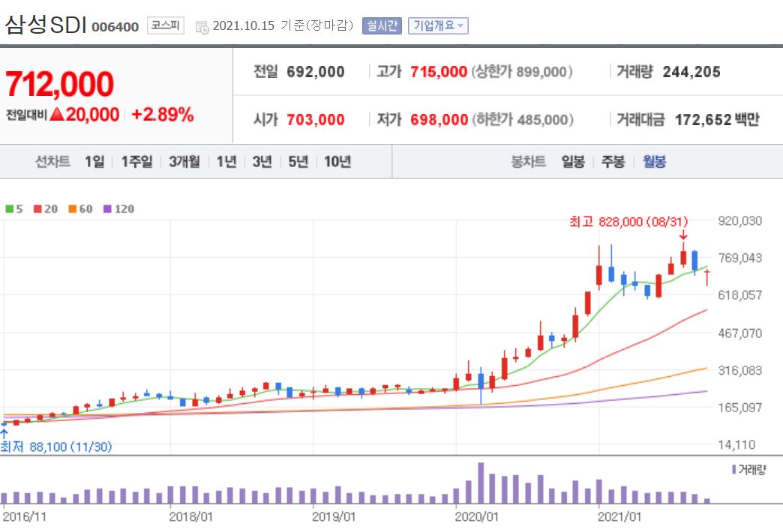The height and width of the screenshot is (532, 783).
Task: Click the 전일대비 20,000 change amount
Action: click(92, 115)
